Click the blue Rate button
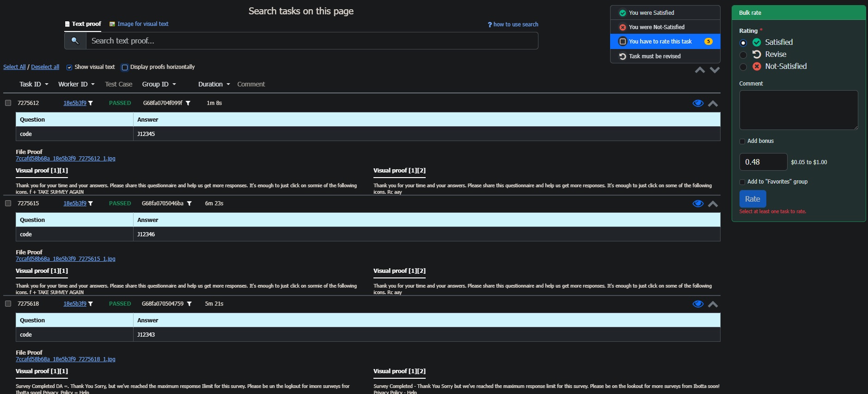868x394 pixels. (752, 199)
